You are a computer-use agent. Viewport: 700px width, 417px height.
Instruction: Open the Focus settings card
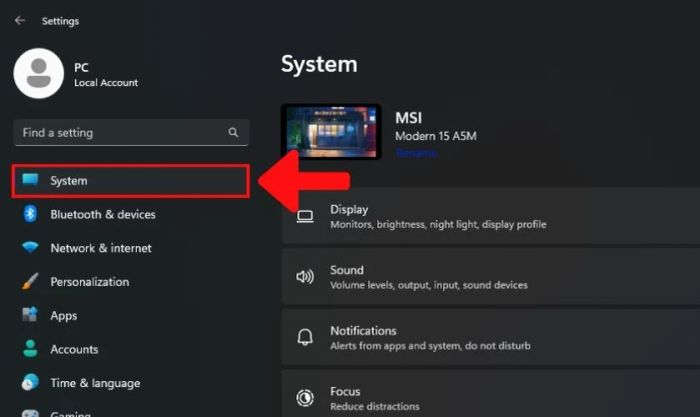tap(491, 394)
